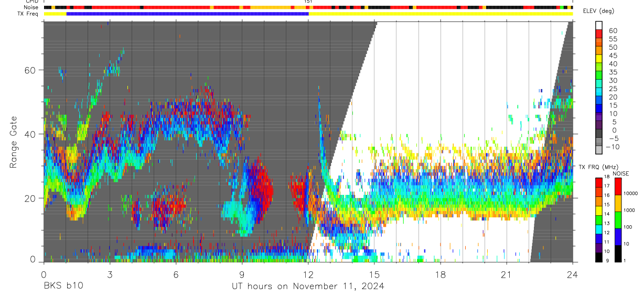Screen dimensions: 644x297
Task: Click the '25' label on ELEV scale
Action: click(x=613, y=89)
